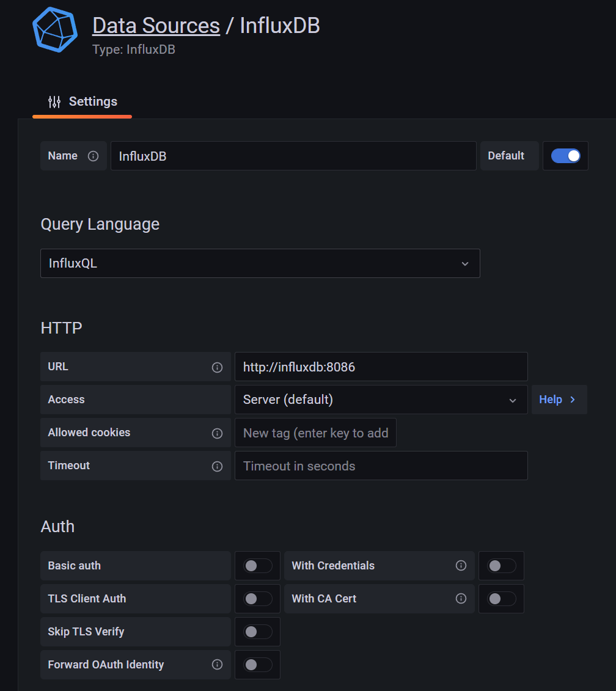Click the 'Auth' section heading

57,527
